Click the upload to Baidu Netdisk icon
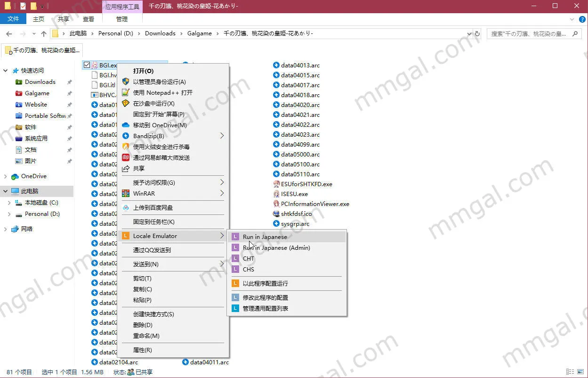This screenshot has height=378, width=588. click(126, 208)
